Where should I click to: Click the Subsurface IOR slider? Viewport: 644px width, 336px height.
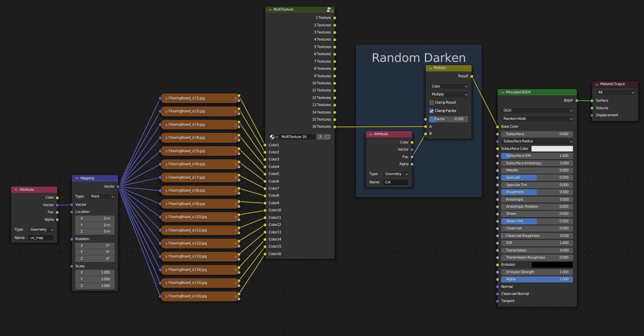click(x=537, y=156)
